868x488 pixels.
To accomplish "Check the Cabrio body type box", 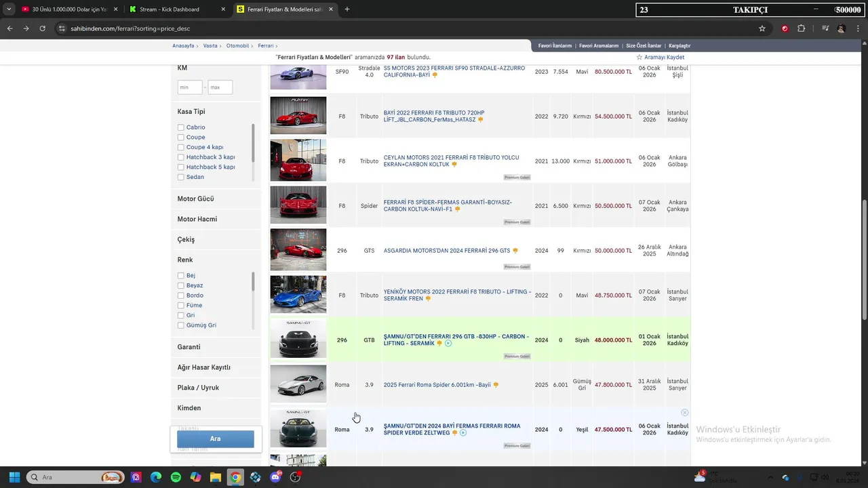I will [181, 127].
